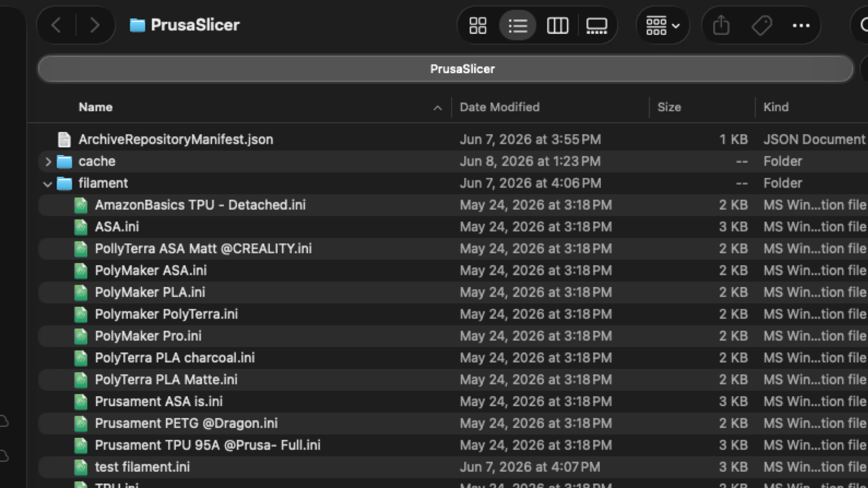Click ArchiveRepositoryManifest.json's 1 KB size
This screenshot has width=868, height=488.
coord(733,140)
